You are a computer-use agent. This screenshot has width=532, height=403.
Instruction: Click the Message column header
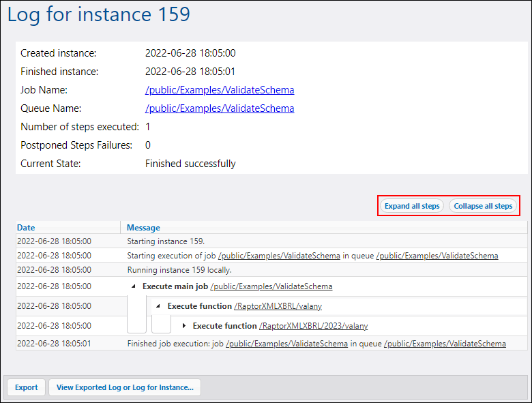(143, 228)
